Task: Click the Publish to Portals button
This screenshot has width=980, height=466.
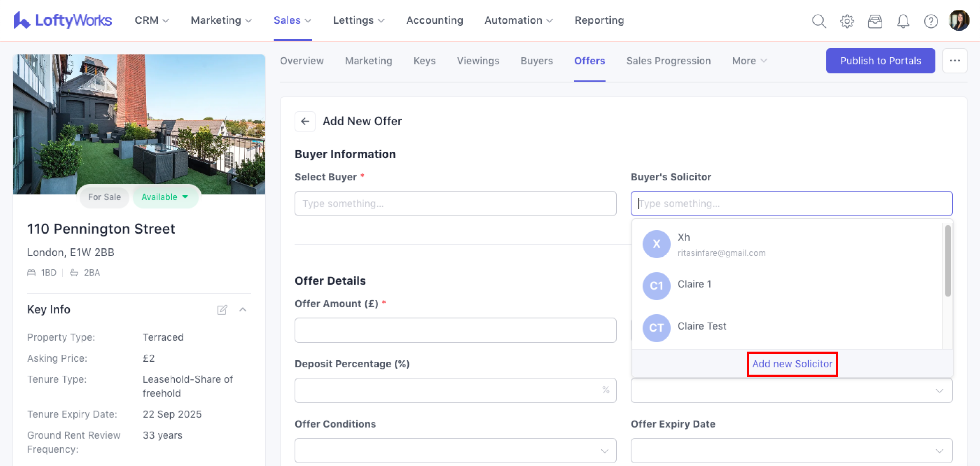Action: pos(880,61)
